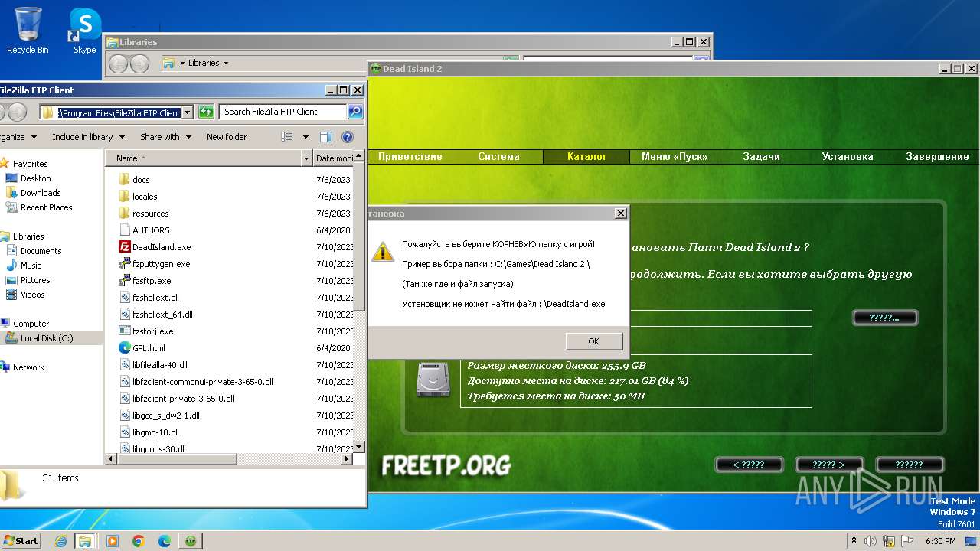Click the install path input field
Image resolution: width=980 pixels, height=551 pixels.
click(720, 318)
